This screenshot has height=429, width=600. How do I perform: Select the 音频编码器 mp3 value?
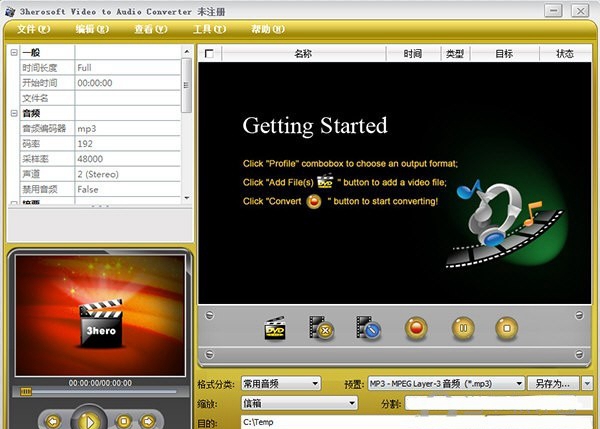click(x=127, y=129)
